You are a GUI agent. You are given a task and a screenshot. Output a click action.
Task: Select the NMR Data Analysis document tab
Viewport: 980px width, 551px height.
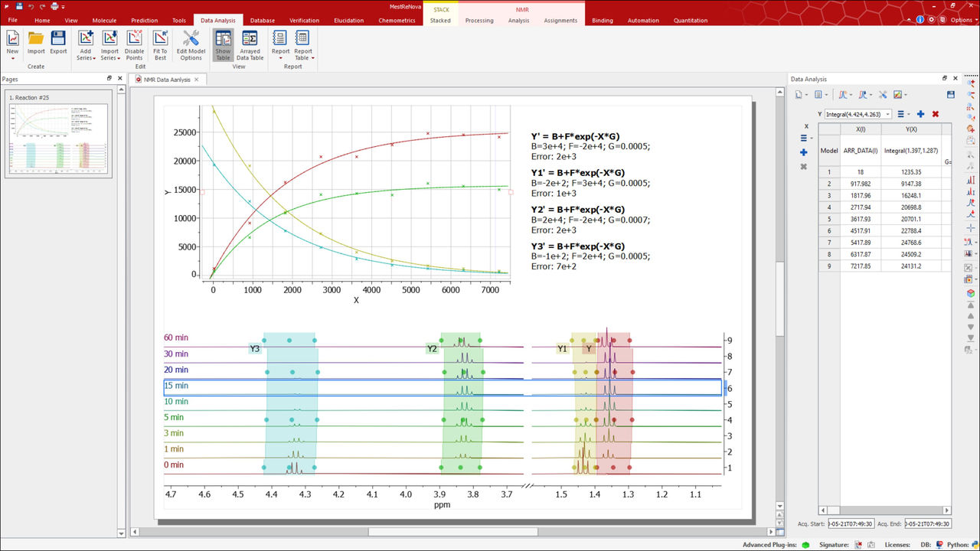click(x=167, y=80)
